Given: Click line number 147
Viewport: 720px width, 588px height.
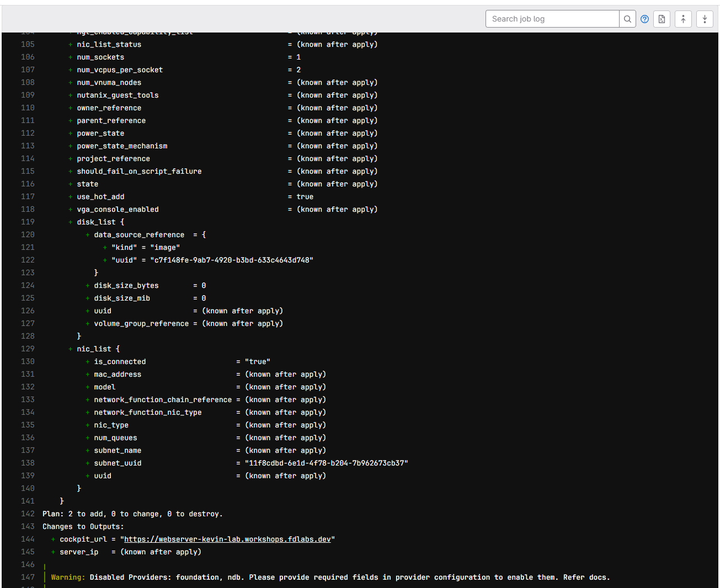Looking at the screenshot, I should [x=28, y=578].
